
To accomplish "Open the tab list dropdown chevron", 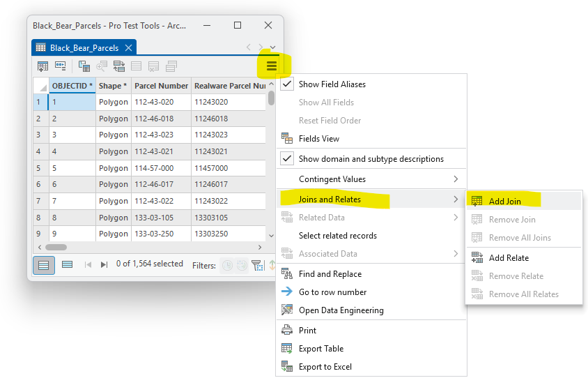I will [x=272, y=47].
